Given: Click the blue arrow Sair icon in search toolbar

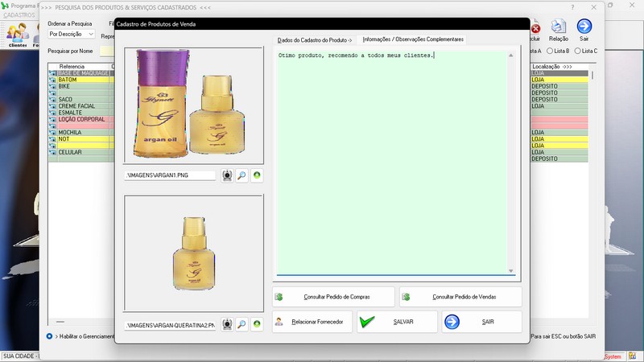Looking at the screenshot, I should (x=584, y=30).
